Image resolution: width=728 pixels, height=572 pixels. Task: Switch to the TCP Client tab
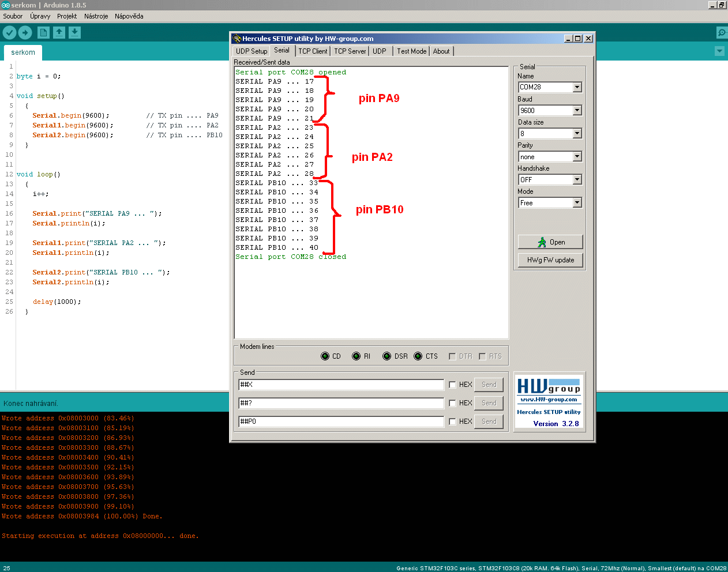(x=313, y=51)
